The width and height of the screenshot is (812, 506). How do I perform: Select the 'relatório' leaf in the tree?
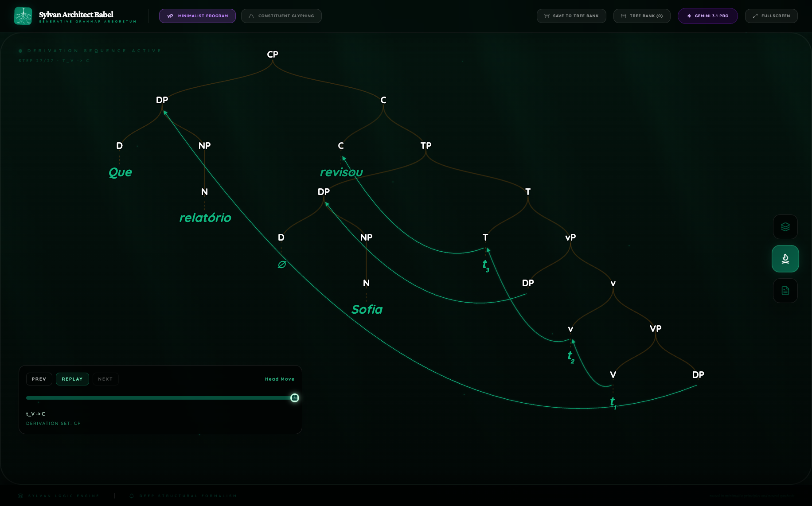point(205,218)
